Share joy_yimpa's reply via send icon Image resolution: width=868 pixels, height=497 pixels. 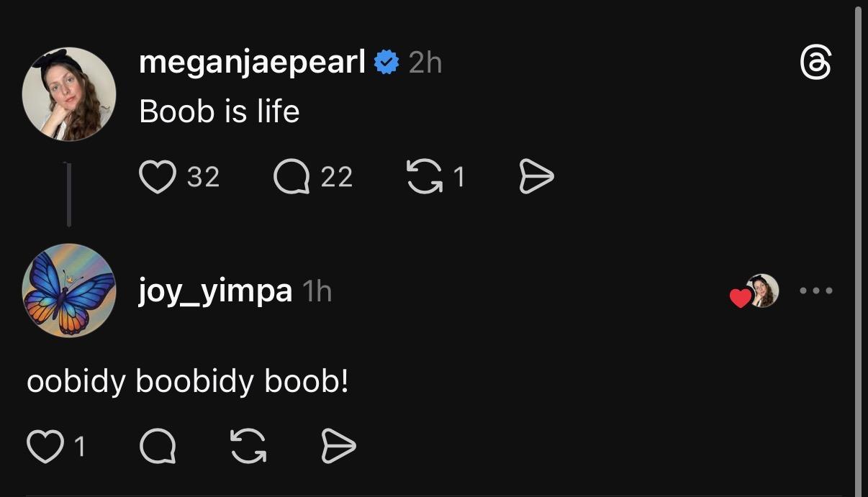338,447
